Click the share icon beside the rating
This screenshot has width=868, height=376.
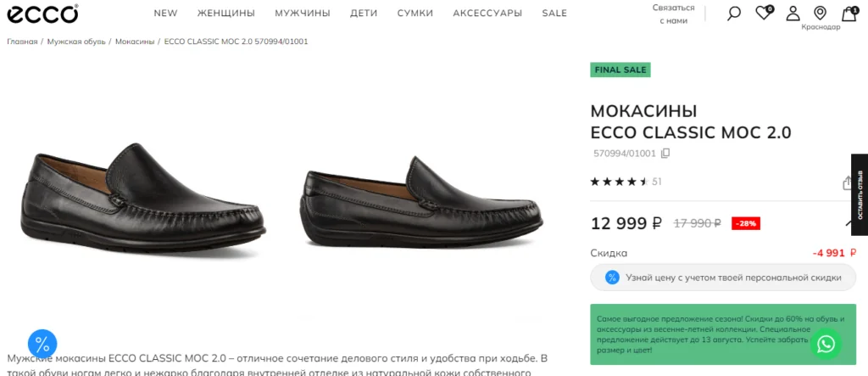[846, 182]
